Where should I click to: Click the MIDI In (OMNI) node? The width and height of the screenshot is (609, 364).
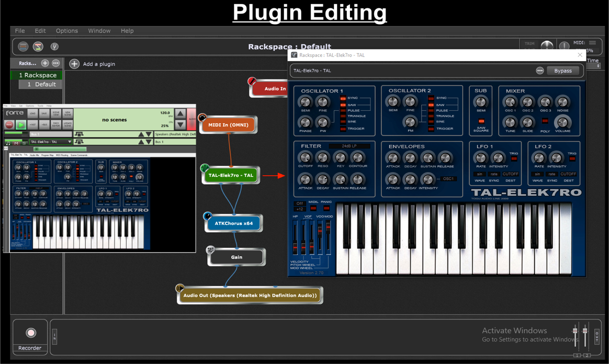tap(228, 124)
